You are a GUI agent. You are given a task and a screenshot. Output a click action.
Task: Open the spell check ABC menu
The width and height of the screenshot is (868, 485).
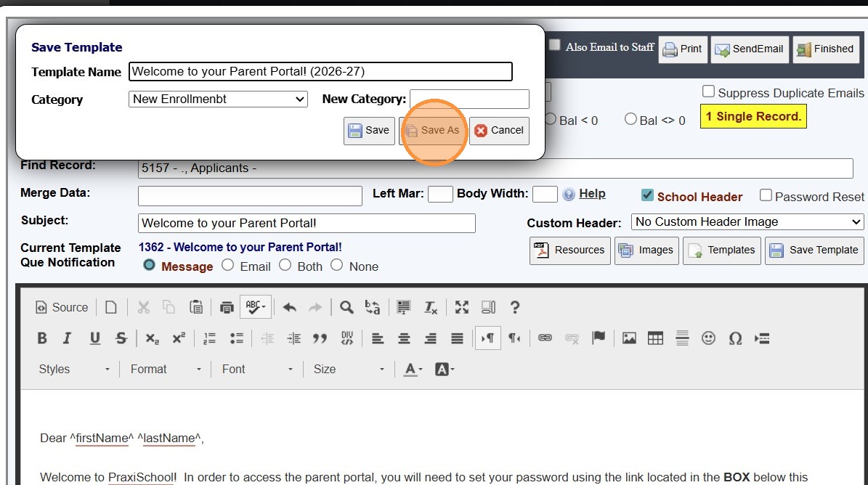[x=255, y=307]
